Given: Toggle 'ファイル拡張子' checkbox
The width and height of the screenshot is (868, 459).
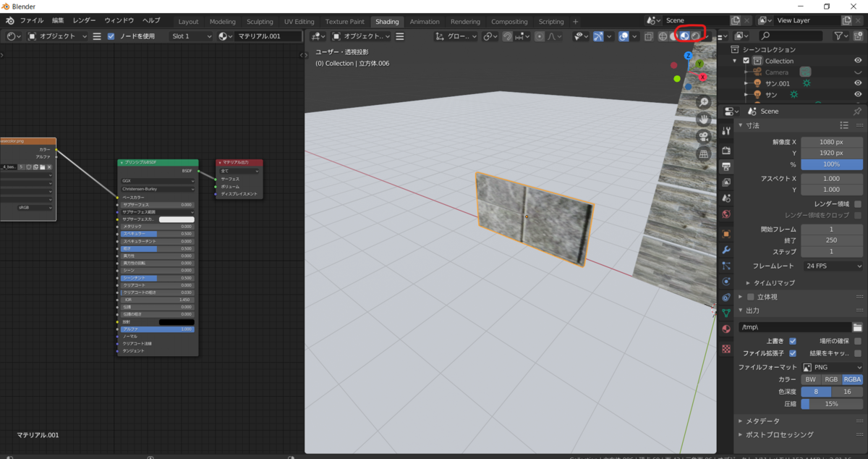Looking at the screenshot, I should [793, 353].
